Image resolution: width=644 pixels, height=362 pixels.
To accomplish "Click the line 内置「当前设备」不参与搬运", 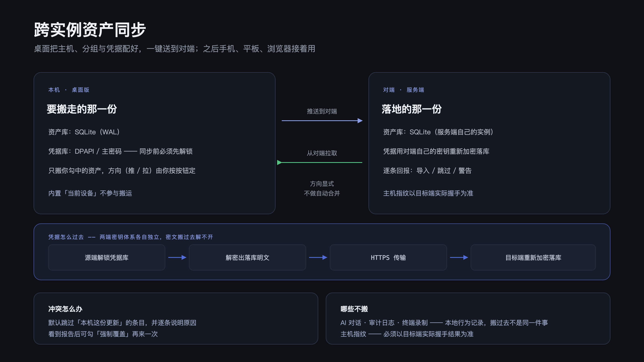I will point(90,193).
